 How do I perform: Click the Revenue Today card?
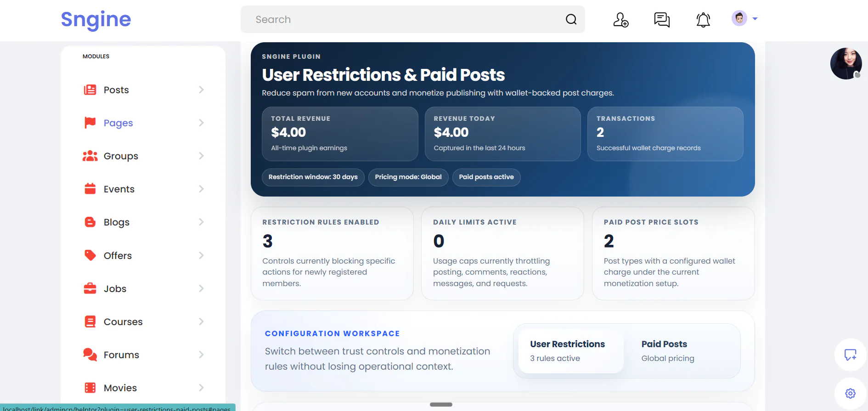503,134
